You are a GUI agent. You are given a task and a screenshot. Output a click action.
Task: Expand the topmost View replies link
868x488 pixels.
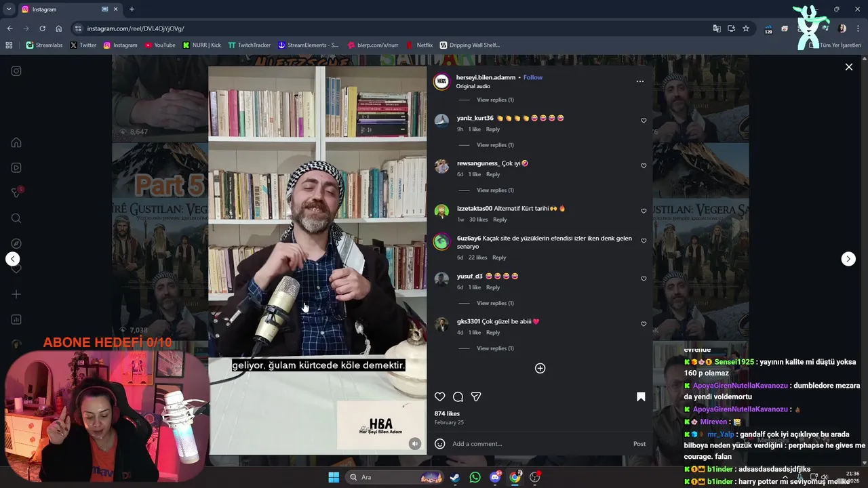[x=495, y=100]
